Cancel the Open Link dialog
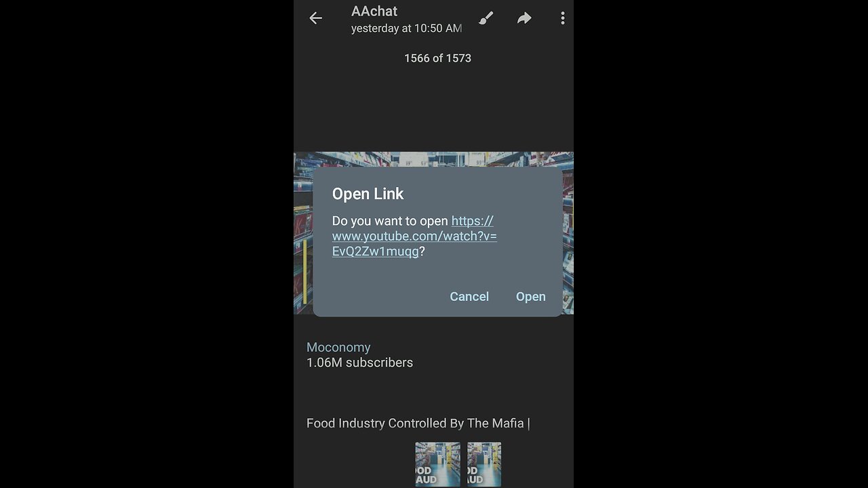 (469, 296)
